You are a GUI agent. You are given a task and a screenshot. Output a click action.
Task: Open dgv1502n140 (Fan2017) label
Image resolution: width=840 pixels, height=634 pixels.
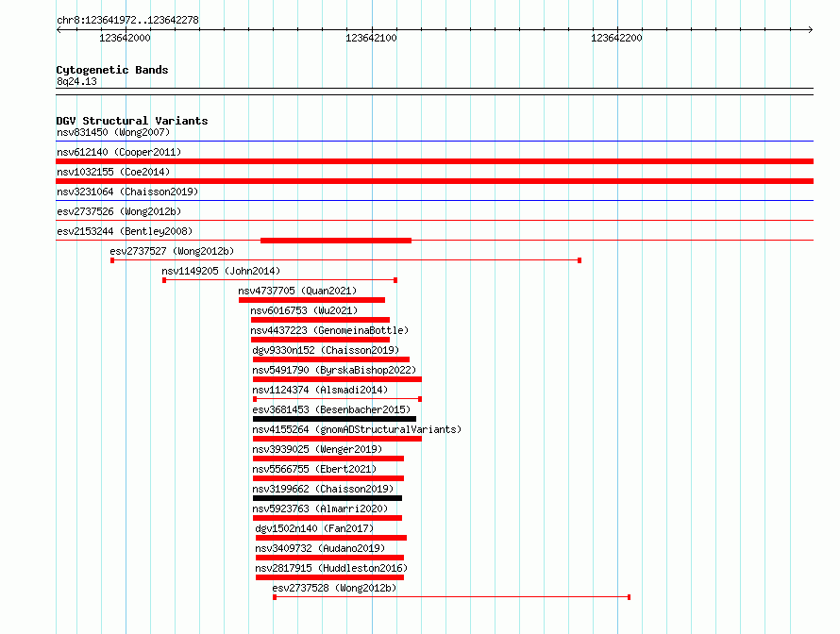tap(314, 528)
